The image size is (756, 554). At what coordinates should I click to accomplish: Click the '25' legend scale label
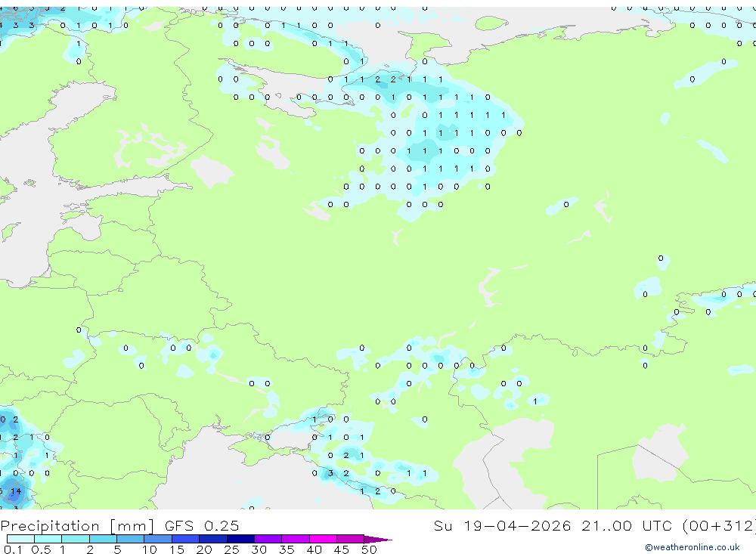232,549
